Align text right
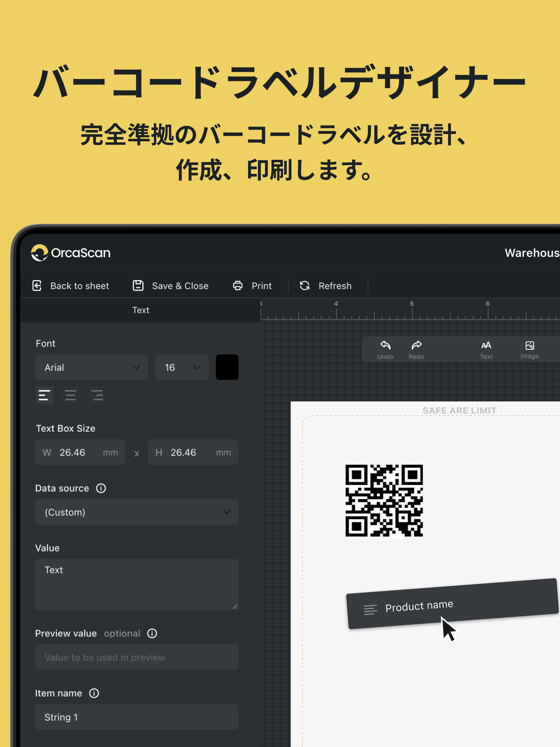The height and width of the screenshot is (747, 560). [x=97, y=395]
